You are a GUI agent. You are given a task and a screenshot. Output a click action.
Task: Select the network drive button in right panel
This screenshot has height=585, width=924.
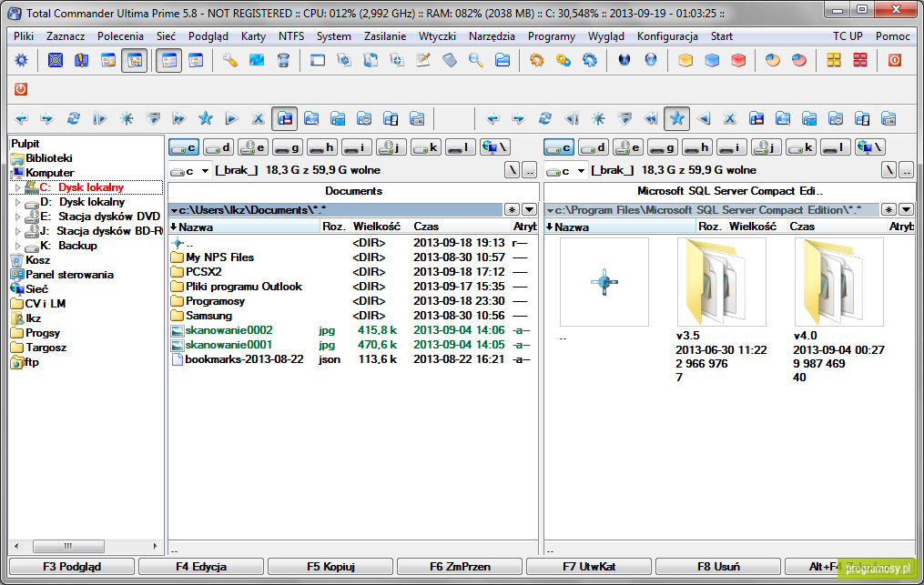(x=871, y=147)
